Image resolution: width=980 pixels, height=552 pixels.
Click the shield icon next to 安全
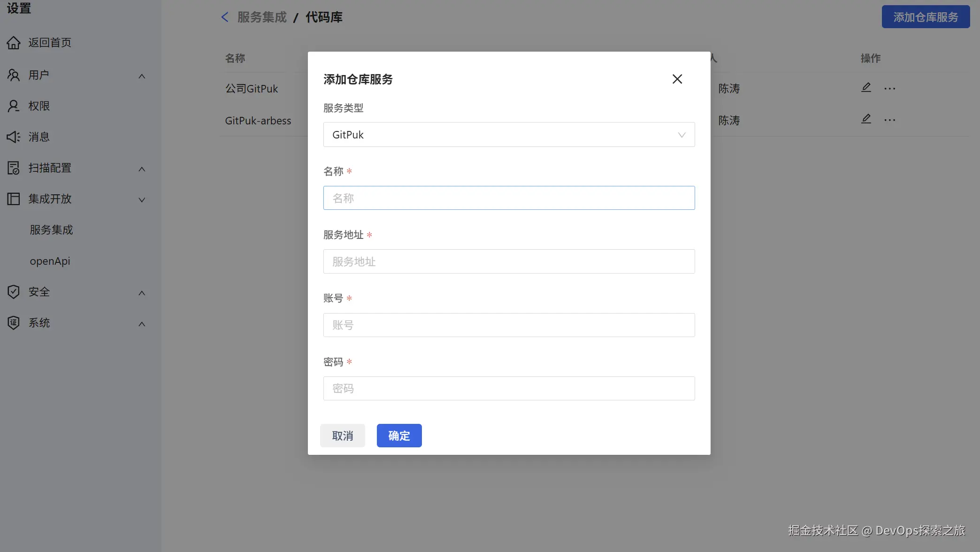(x=14, y=292)
